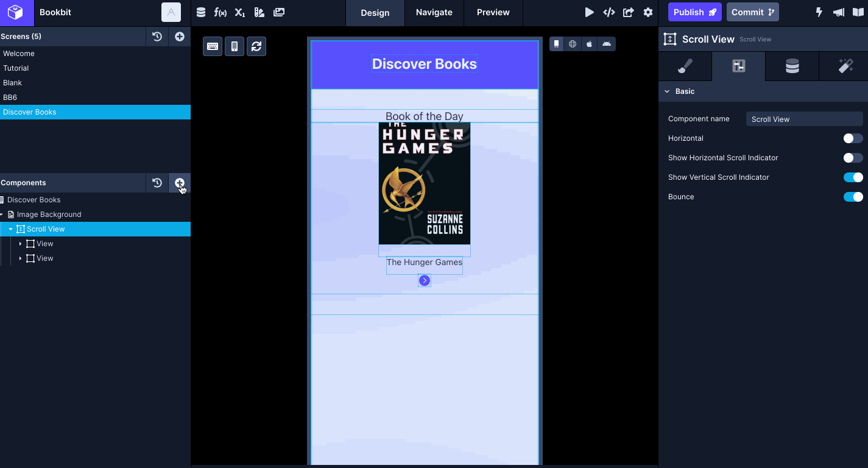
Task: Click the Commit button
Action: pos(752,12)
